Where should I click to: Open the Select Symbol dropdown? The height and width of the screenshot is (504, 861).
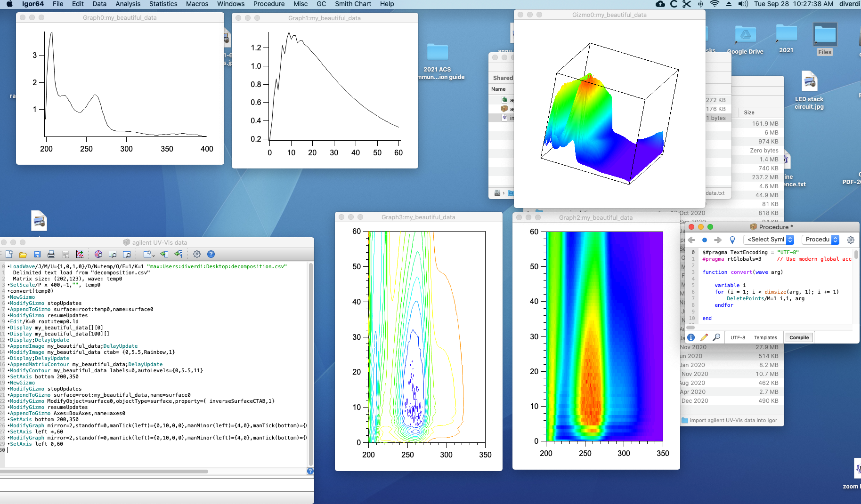[769, 240]
